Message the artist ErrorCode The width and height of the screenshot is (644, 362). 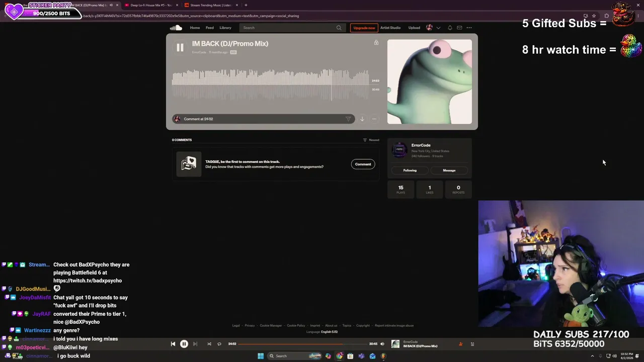[x=449, y=170]
